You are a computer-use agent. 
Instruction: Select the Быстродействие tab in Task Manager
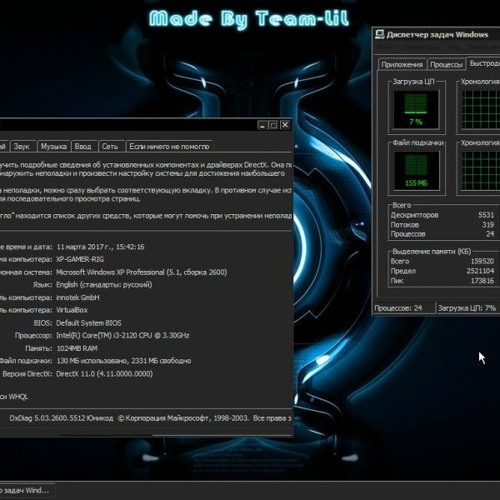click(x=484, y=63)
